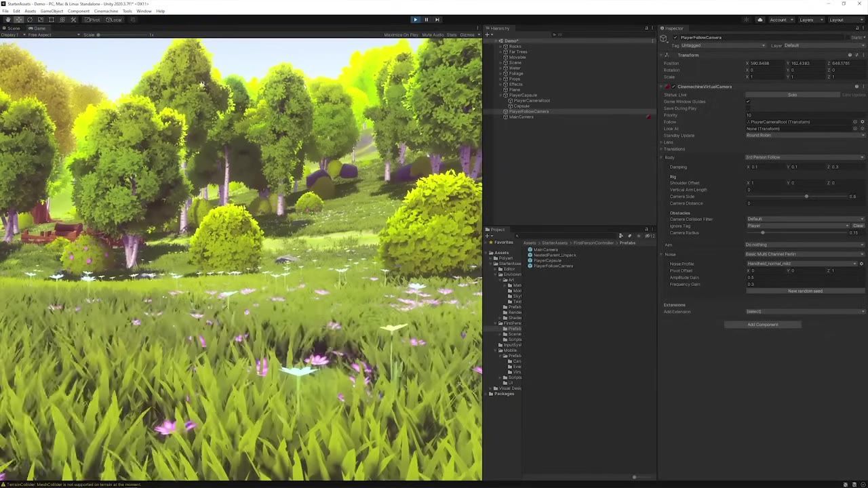This screenshot has width=868, height=488.
Task: Click the Add Component button
Action: [763, 325]
